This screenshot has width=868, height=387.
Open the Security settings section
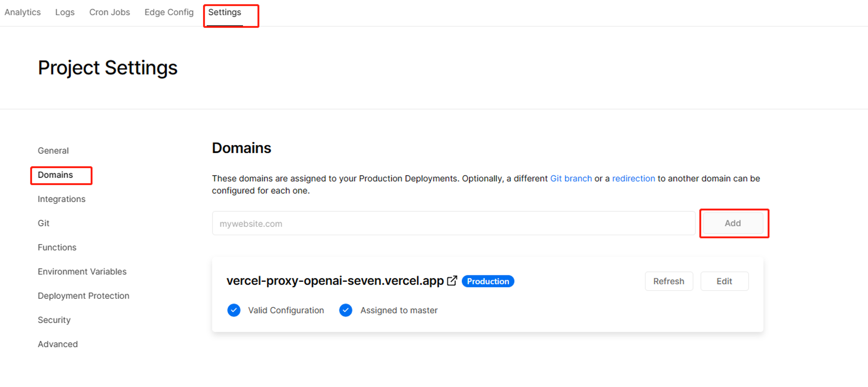[x=54, y=320]
